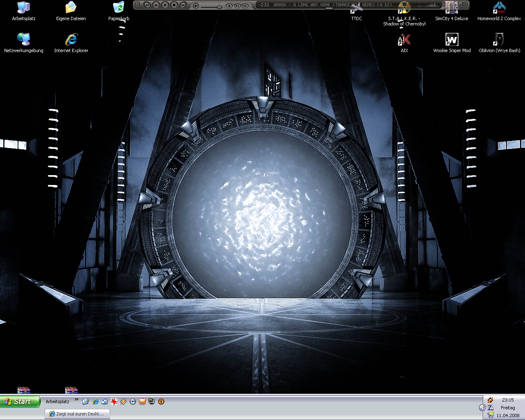Click the Winamp tray icon
This screenshot has width=525, height=420.
click(x=490, y=400)
